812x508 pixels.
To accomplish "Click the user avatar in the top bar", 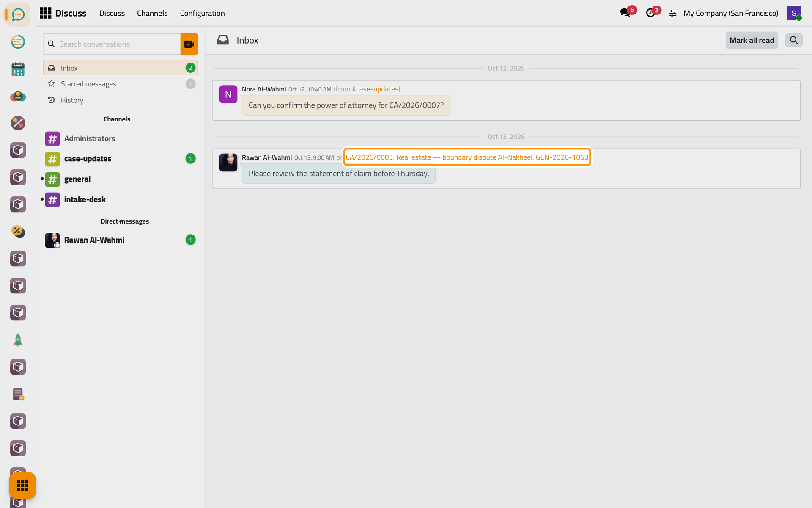I will click(794, 13).
